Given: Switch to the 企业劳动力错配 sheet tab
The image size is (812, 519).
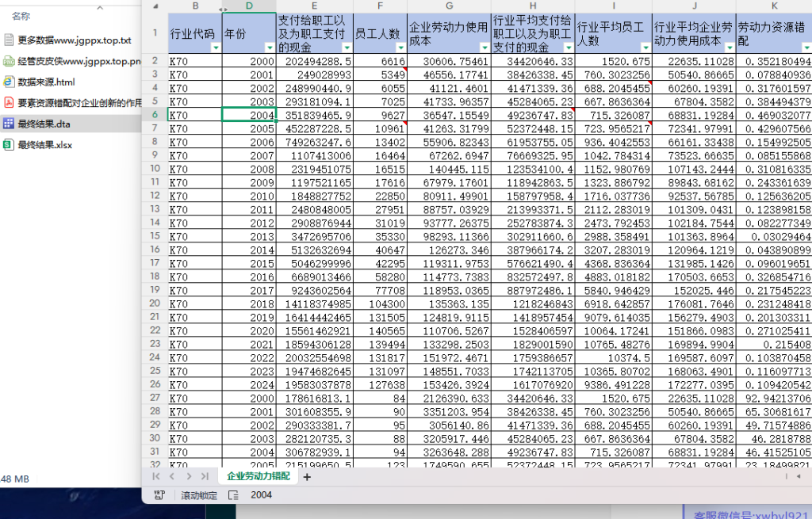Looking at the screenshot, I should tap(259, 476).
